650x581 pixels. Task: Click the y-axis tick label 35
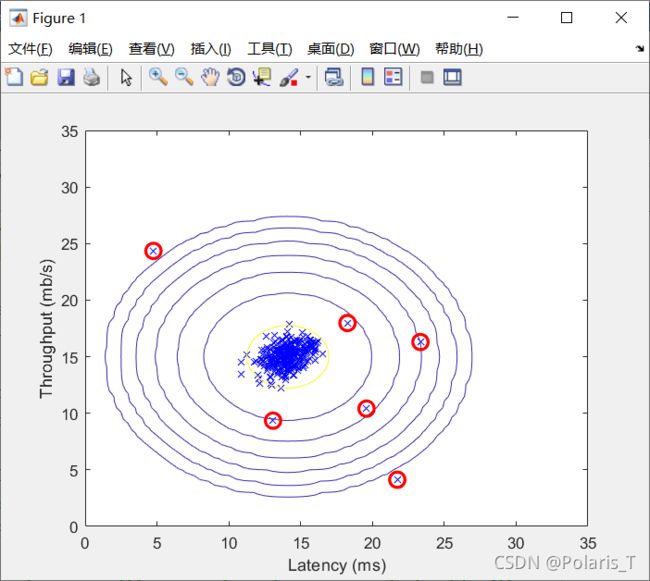pyautogui.click(x=70, y=132)
